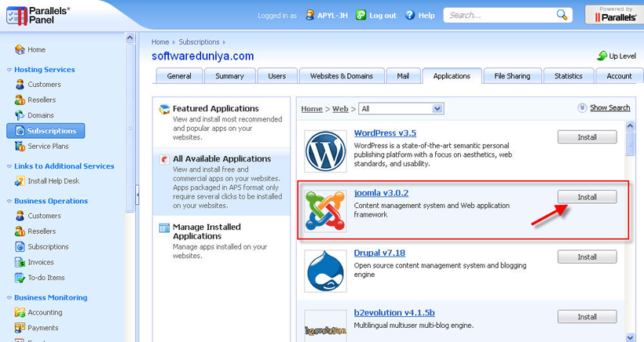Click the green Log out icon
The height and width of the screenshot is (342, 644).
coord(360,15)
